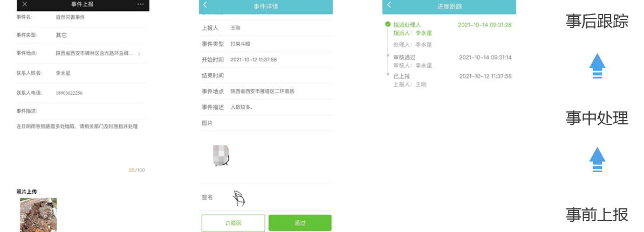This screenshot has height=232, width=644.
Task: Click the signature scribble beside 签名
Action: click(239, 199)
